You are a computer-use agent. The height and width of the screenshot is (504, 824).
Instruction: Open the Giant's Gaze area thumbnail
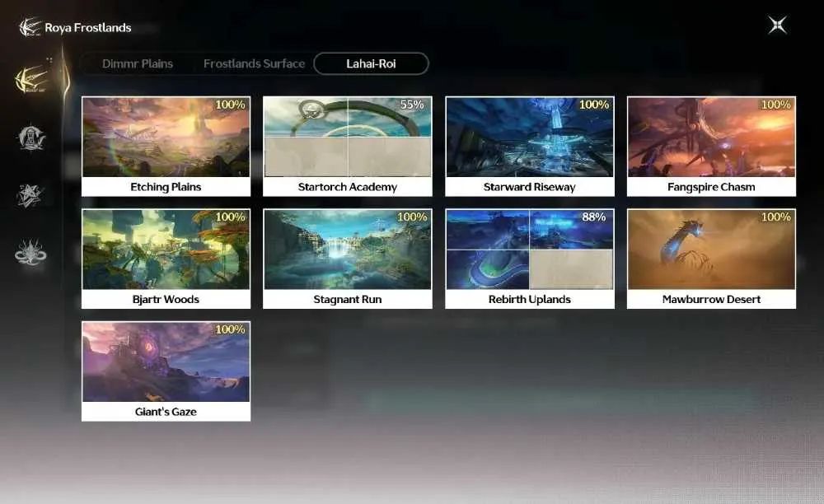click(166, 362)
